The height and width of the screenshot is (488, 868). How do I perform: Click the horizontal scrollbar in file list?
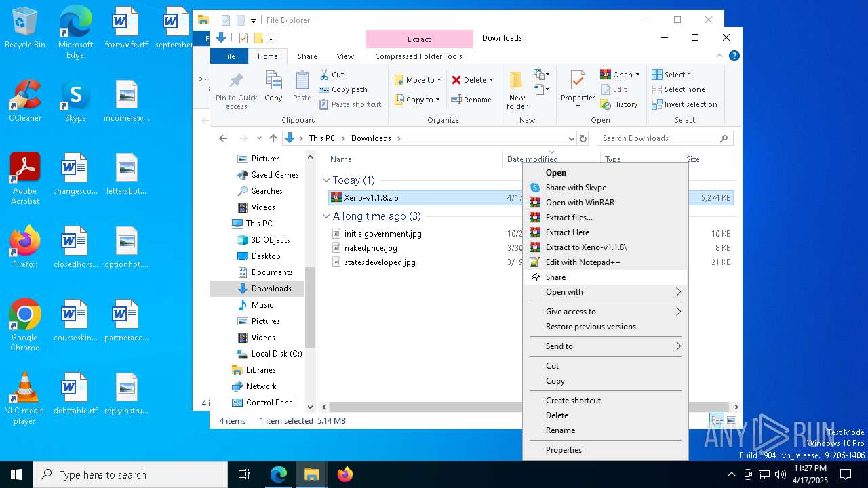coord(522,407)
